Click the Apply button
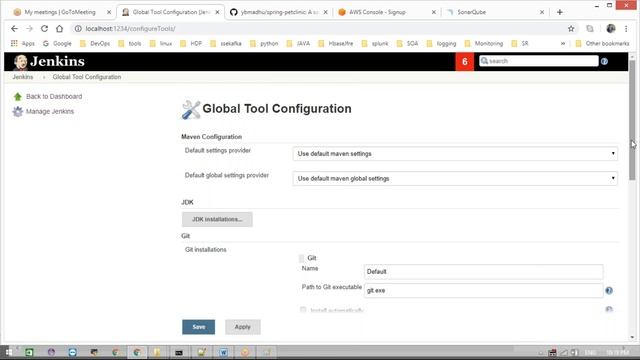 (x=242, y=327)
